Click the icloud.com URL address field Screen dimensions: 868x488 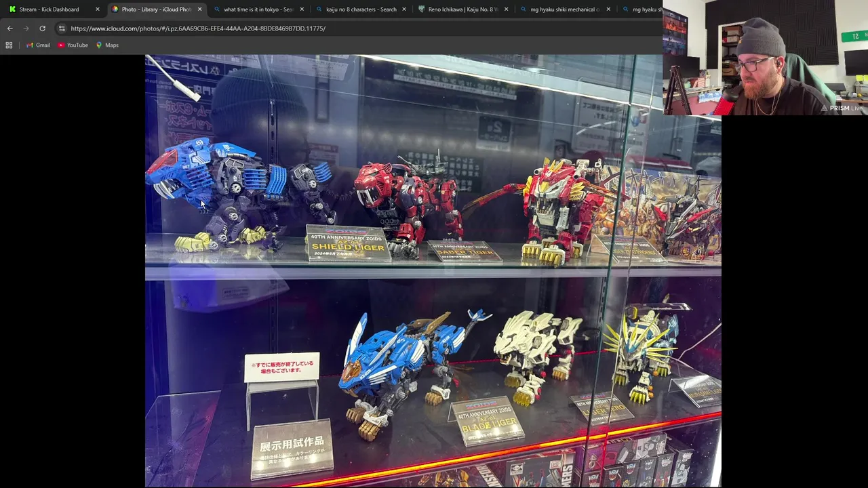[359, 28]
